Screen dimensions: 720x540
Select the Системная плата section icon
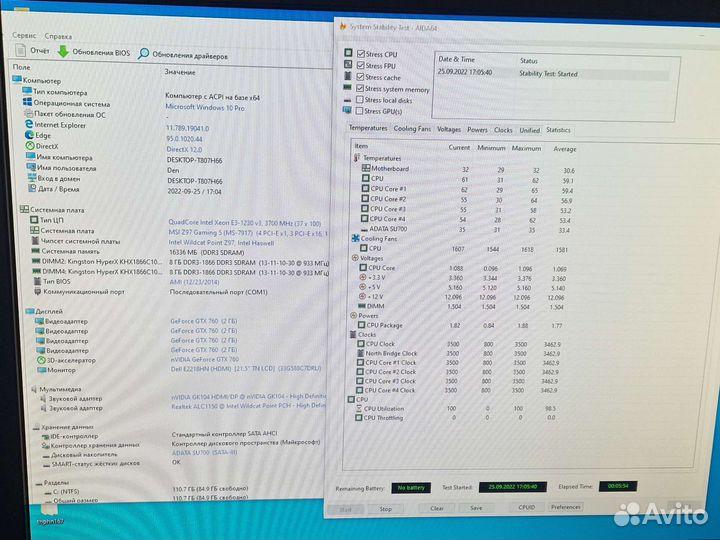[x=24, y=209]
